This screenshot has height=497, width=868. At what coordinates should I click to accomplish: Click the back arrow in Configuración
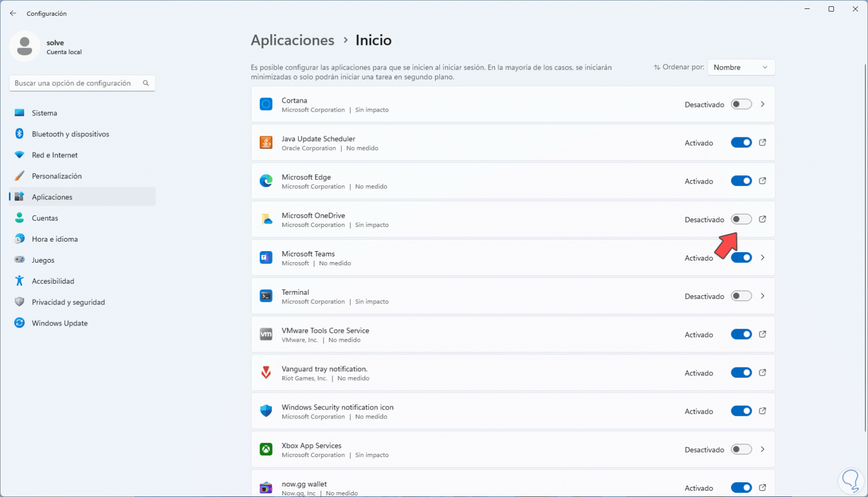[13, 13]
